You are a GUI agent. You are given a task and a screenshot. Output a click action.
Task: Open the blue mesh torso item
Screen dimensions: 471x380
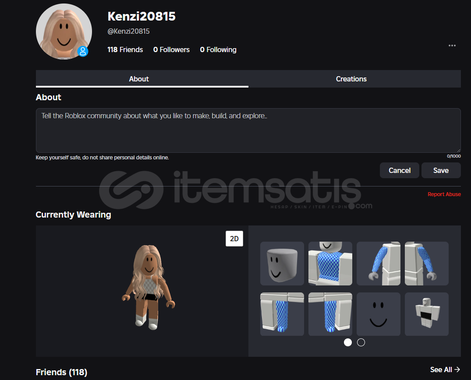tap(330, 263)
